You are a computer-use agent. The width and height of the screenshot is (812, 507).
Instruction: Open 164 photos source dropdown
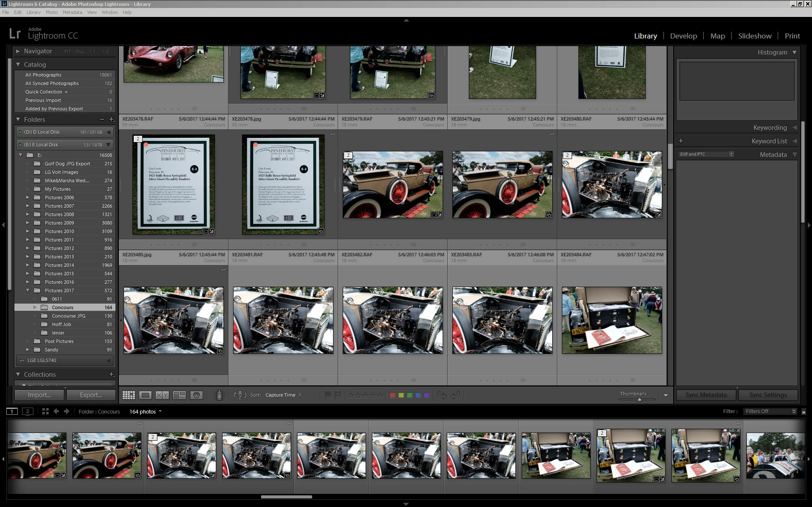point(146,411)
